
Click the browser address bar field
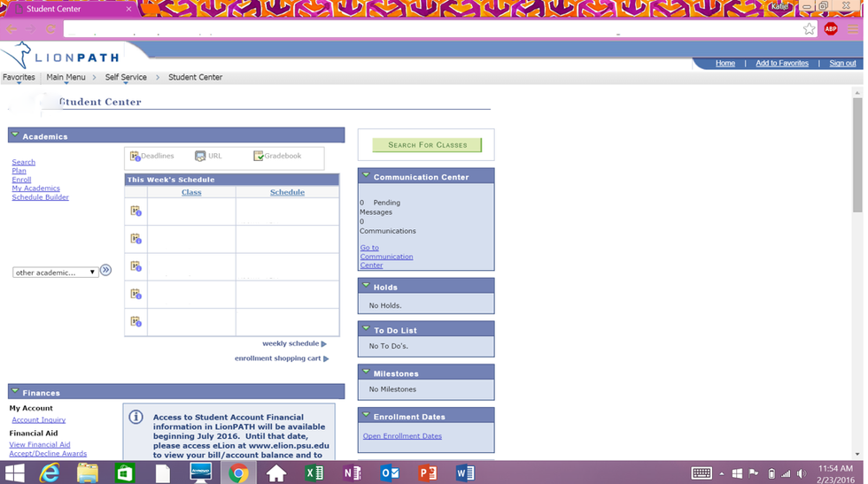coord(425,29)
